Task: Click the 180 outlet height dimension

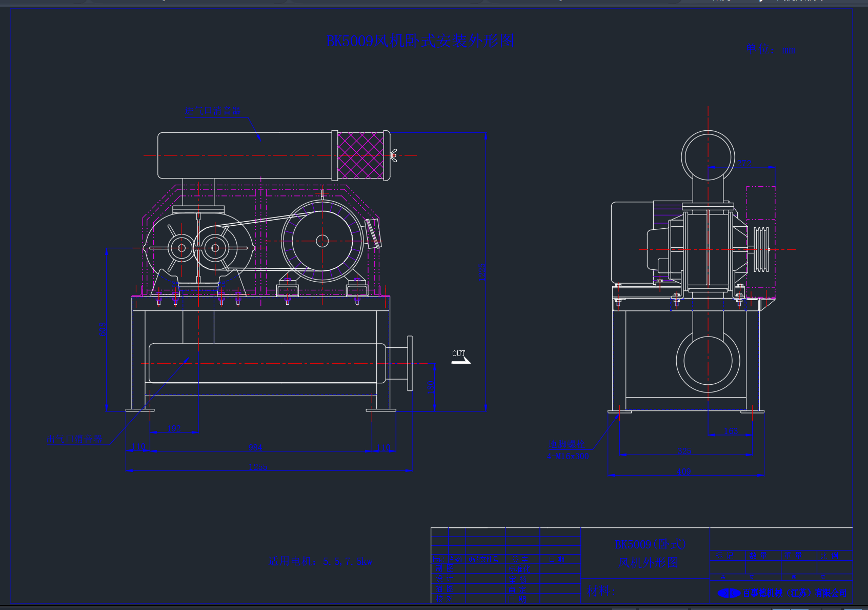Action: pos(431,387)
